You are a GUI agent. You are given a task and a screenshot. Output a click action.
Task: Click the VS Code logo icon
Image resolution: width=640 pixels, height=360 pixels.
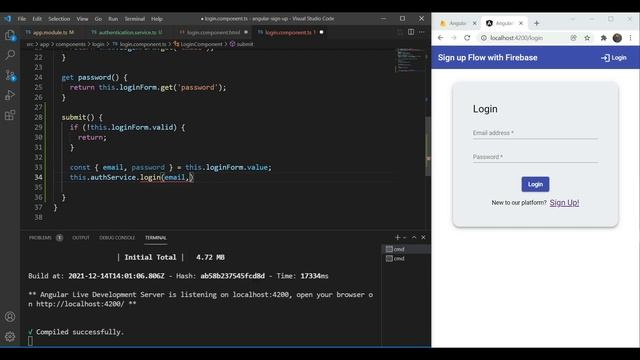[x=8, y=18]
